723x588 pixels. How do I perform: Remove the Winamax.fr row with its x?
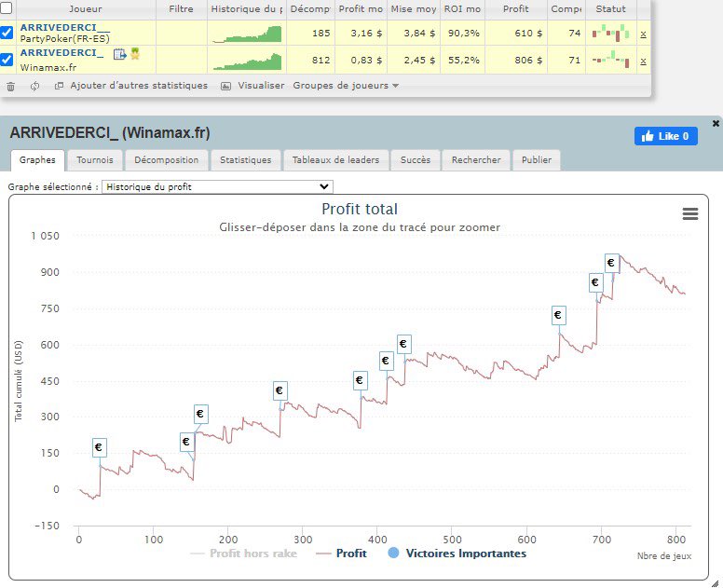643,61
